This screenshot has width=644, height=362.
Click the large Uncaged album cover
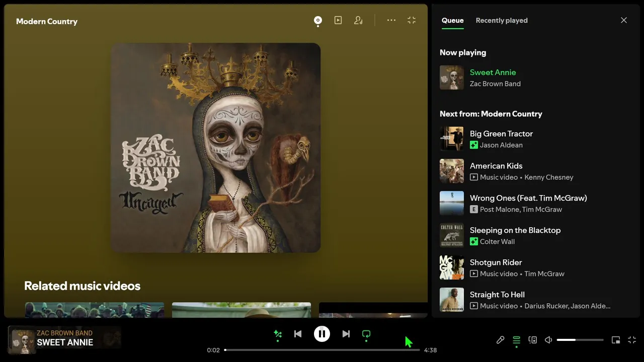point(216,148)
